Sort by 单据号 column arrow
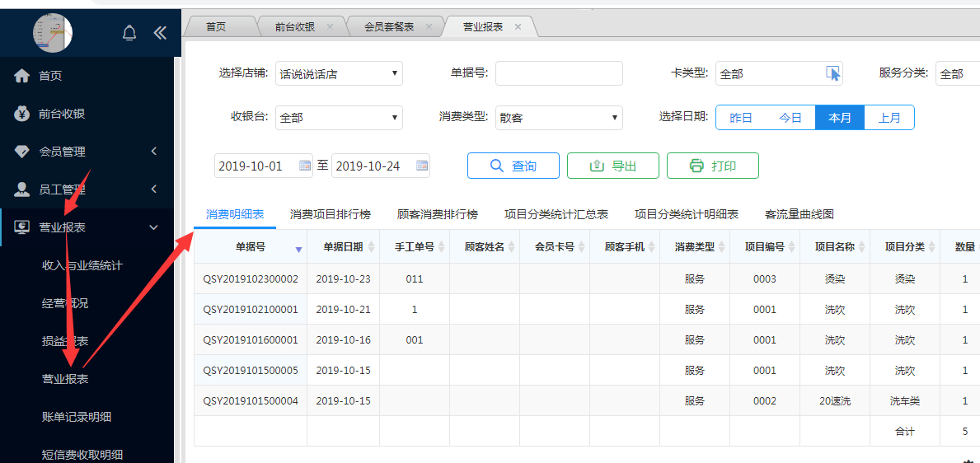Image resolution: width=980 pixels, height=463 pixels. tap(298, 250)
